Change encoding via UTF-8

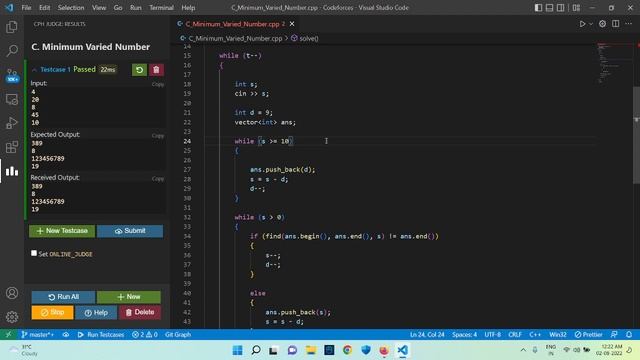pyautogui.click(x=493, y=335)
